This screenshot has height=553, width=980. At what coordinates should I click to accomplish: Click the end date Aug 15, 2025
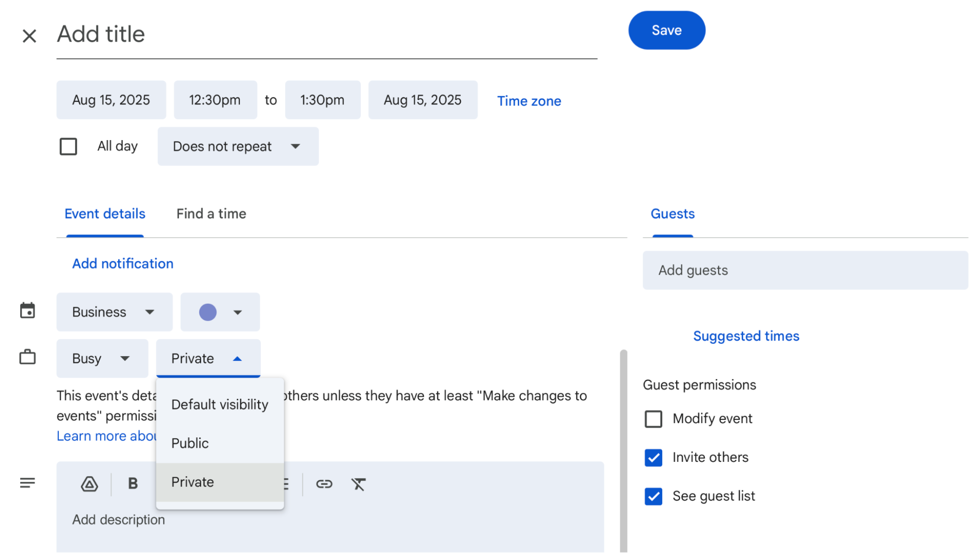tap(423, 100)
